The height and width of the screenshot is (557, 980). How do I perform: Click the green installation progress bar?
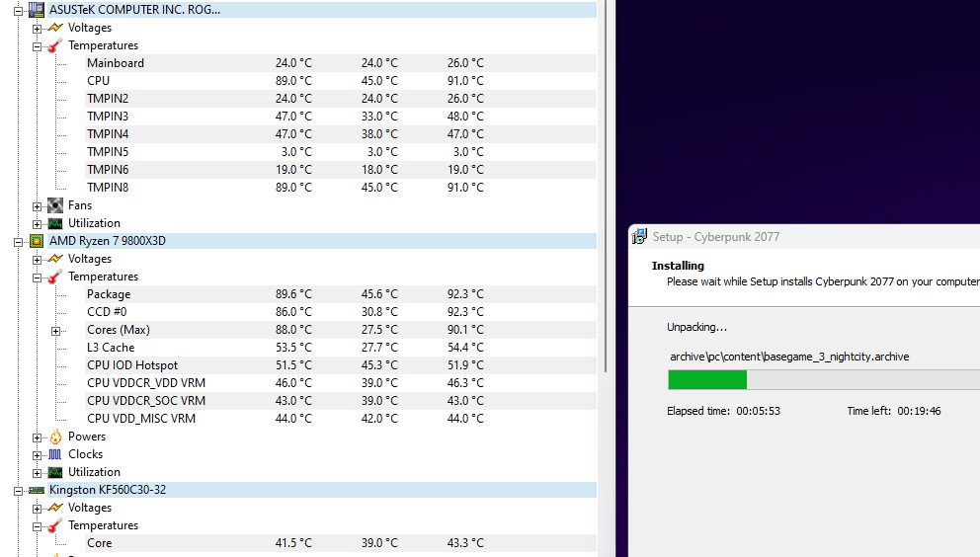(x=707, y=379)
